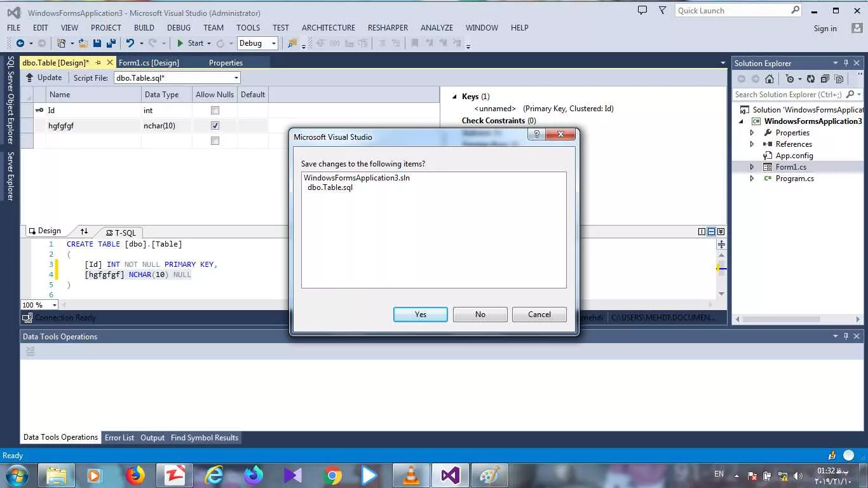
Task: Open the SQL Server Object Explorer side tab
Action: point(10,100)
